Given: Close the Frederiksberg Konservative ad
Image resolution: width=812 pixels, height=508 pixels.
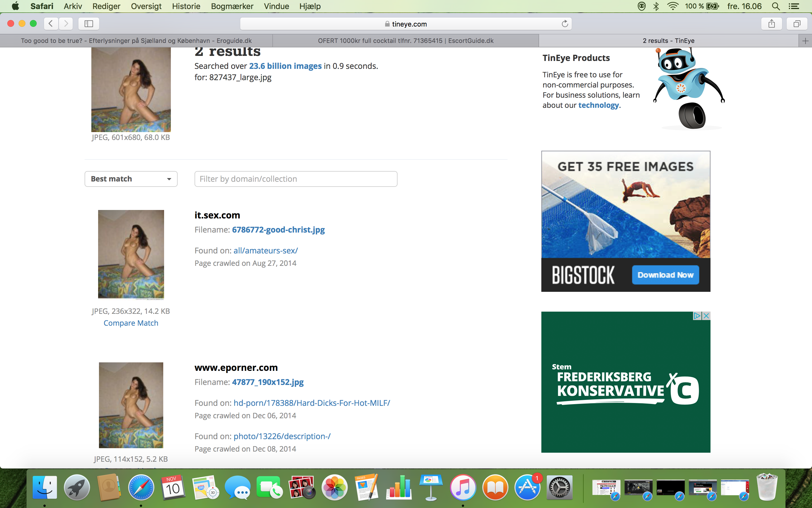Looking at the screenshot, I should coord(706,316).
